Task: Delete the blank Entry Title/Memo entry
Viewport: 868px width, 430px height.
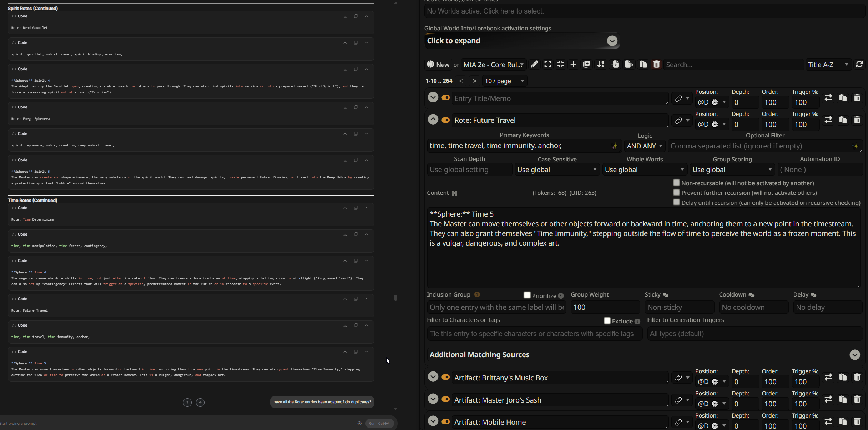Action: (857, 98)
